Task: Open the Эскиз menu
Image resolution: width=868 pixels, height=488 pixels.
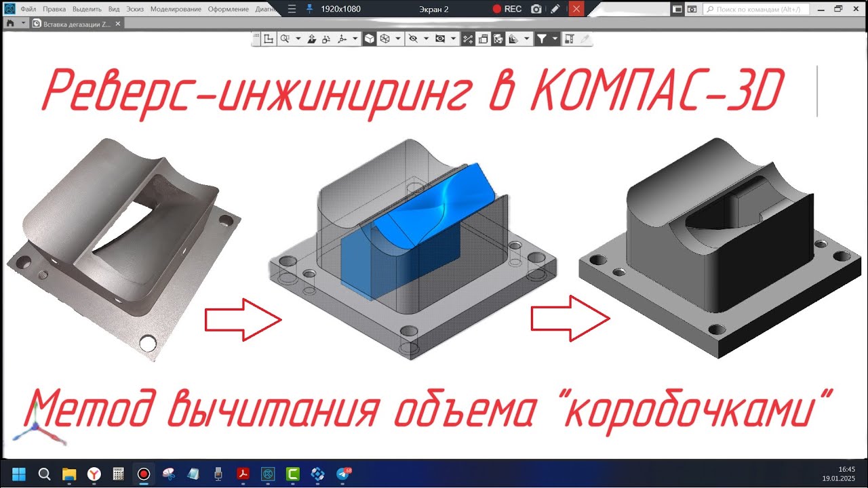Action: coord(136,9)
